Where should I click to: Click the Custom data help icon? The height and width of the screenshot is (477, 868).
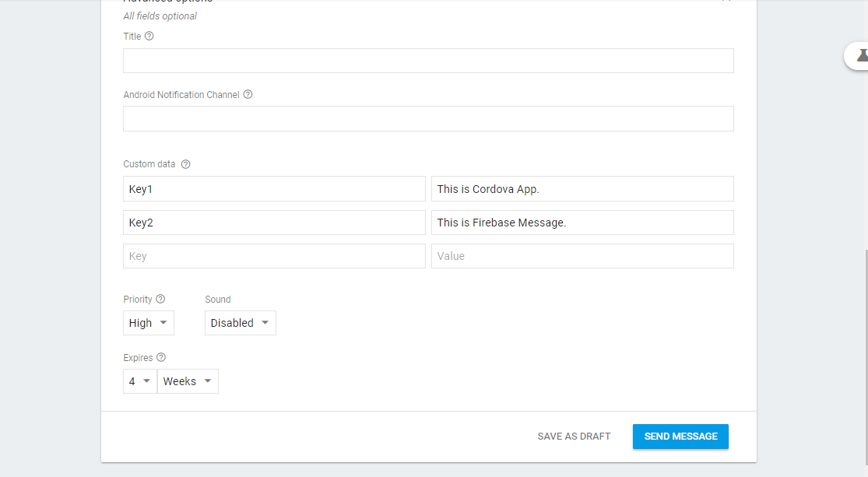tap(186, 164)
